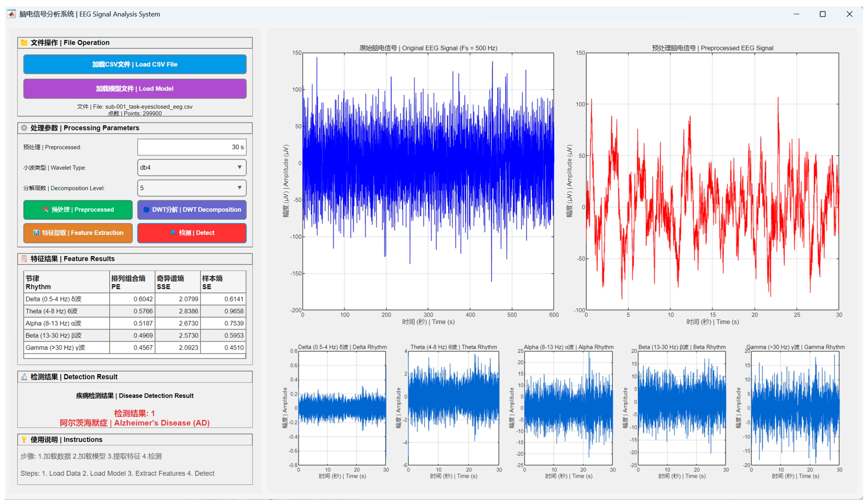The height and width of the screenshot is (504, 867).
Task: Click the clipboard icon beside Feature Results
Action: (24, 259)
